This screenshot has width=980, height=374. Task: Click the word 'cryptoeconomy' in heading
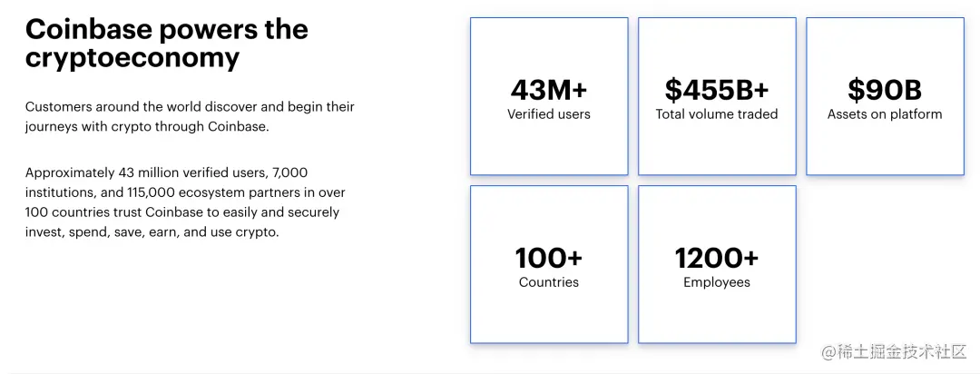pos(132,59)
